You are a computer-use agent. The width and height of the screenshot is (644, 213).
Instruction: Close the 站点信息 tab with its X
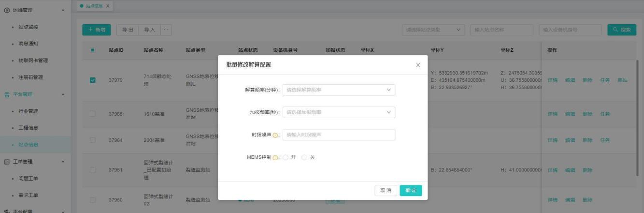(108, 6)
